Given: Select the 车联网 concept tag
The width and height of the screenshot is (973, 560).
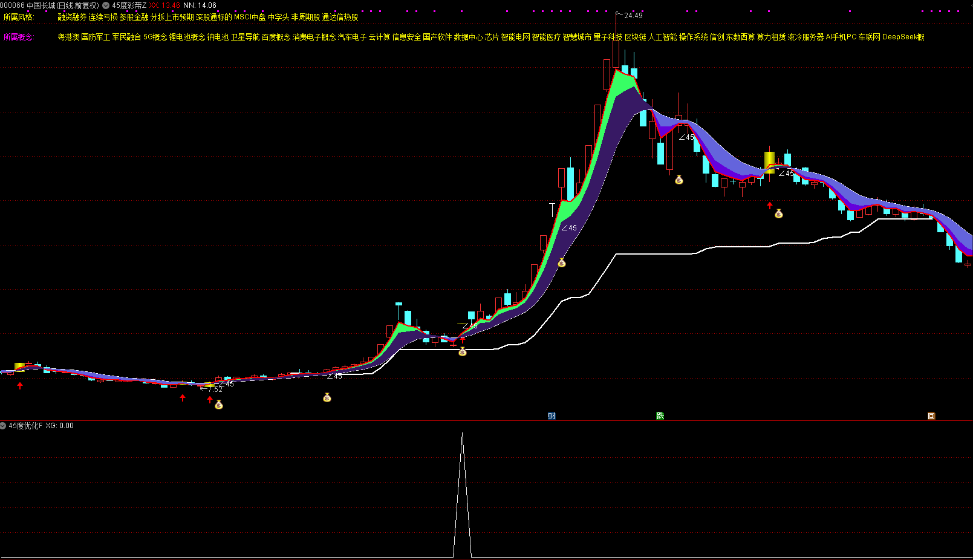Looking at the screenshot, I should click(869, 37).
